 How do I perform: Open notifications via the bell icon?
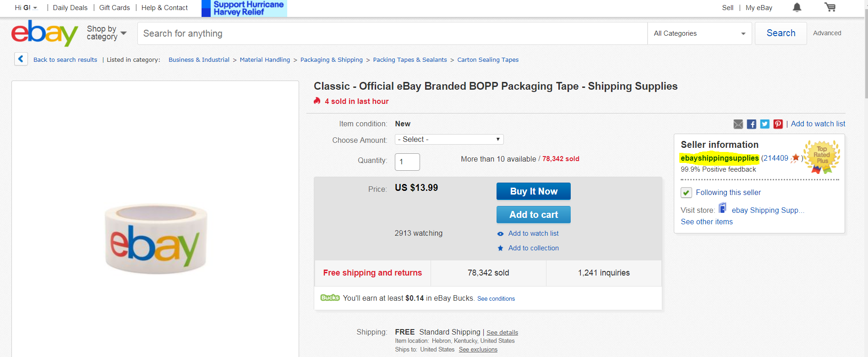[797, 7]
